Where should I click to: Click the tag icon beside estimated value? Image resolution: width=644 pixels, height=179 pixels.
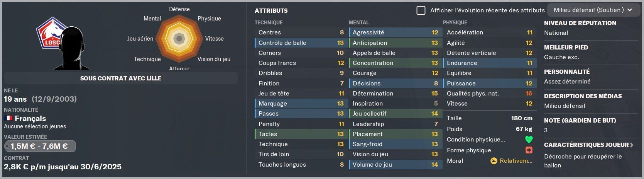point(7,147)
